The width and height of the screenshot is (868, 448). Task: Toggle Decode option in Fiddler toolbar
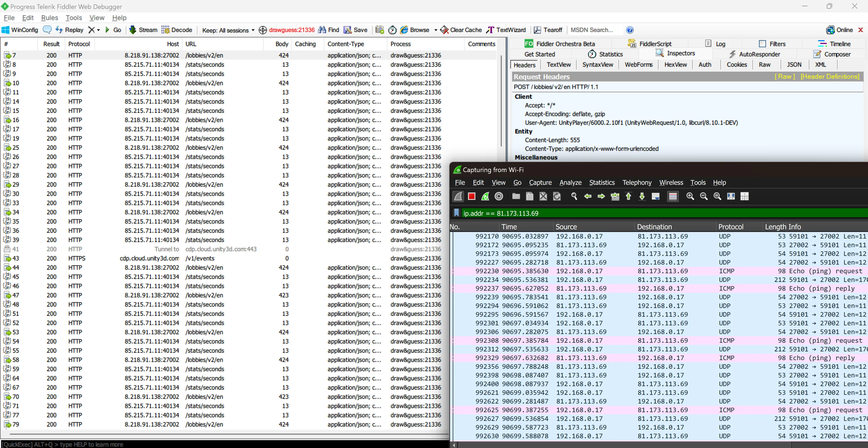point(177,30)
